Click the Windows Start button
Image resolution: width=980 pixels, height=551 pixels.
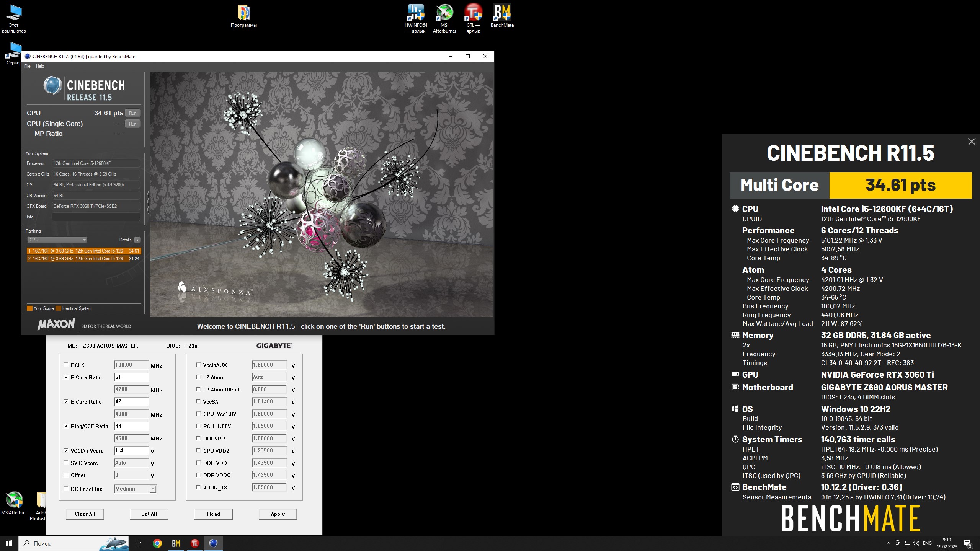coord(9,543)
